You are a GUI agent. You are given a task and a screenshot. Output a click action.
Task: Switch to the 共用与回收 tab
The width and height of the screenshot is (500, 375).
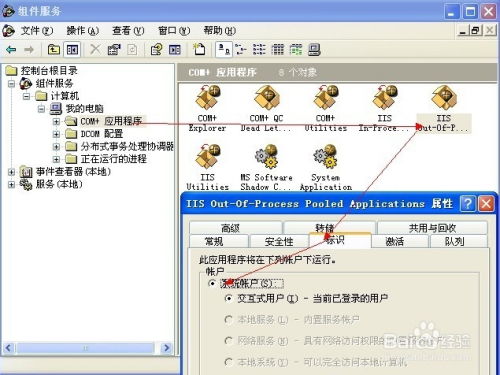click(432, 228)
